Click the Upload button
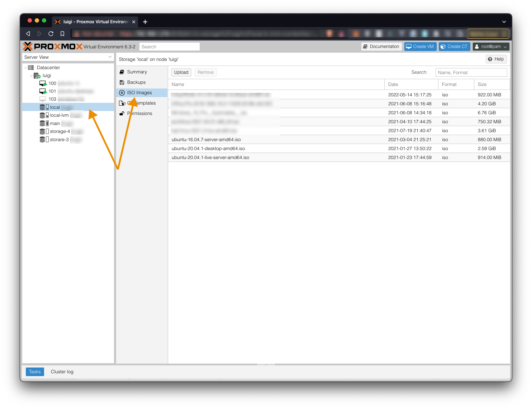Viewport: 532px width, 408px height. pyautogui.click(x=181, y=72)
